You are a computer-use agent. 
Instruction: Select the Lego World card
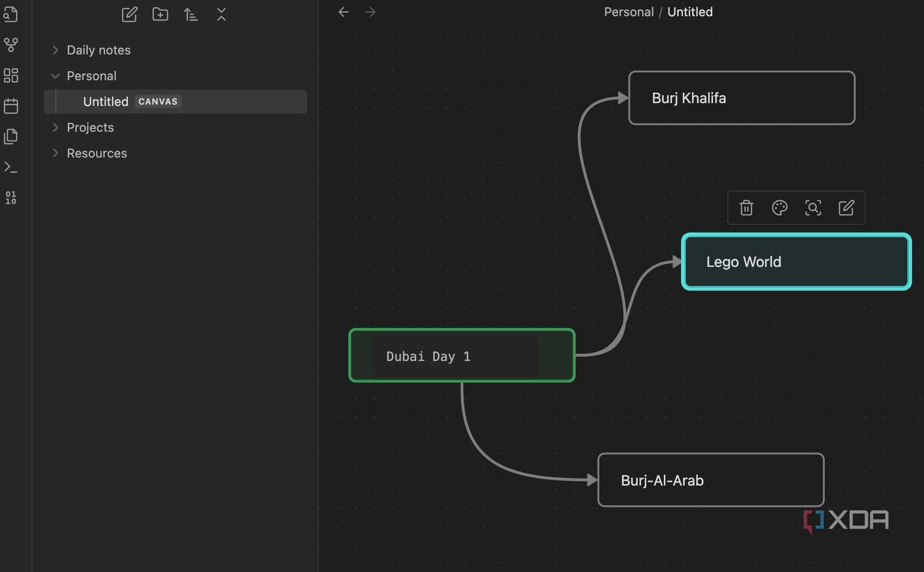[796, 262]
